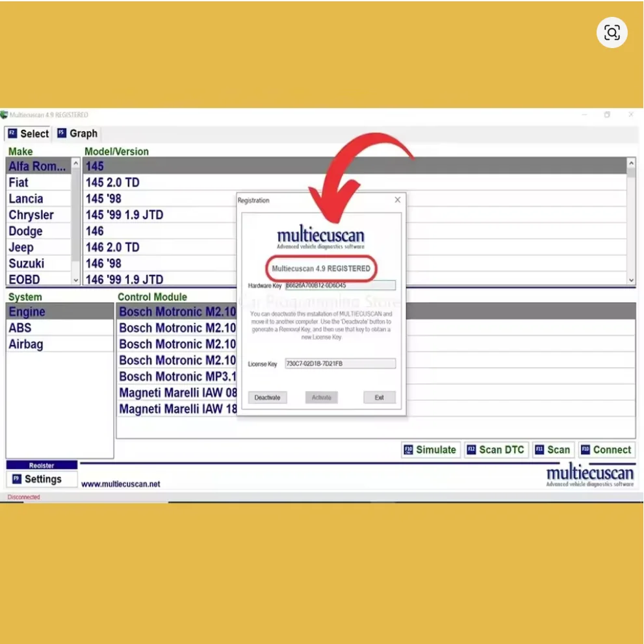Click the Simulate button
This screenshot has height=644, width=644.
(430, 450)
